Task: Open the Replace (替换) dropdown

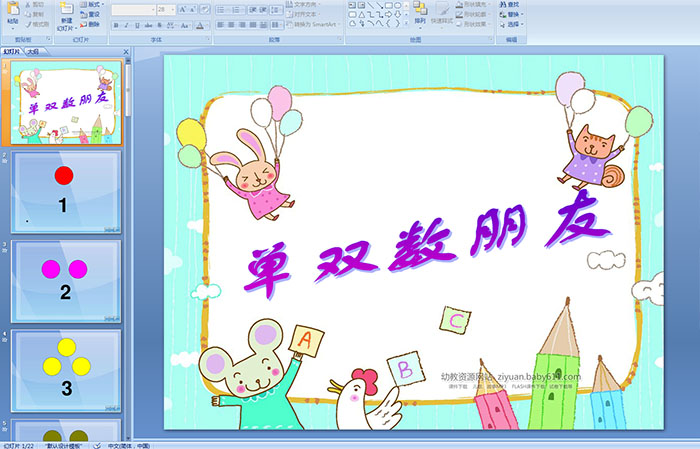Action: 512,14
